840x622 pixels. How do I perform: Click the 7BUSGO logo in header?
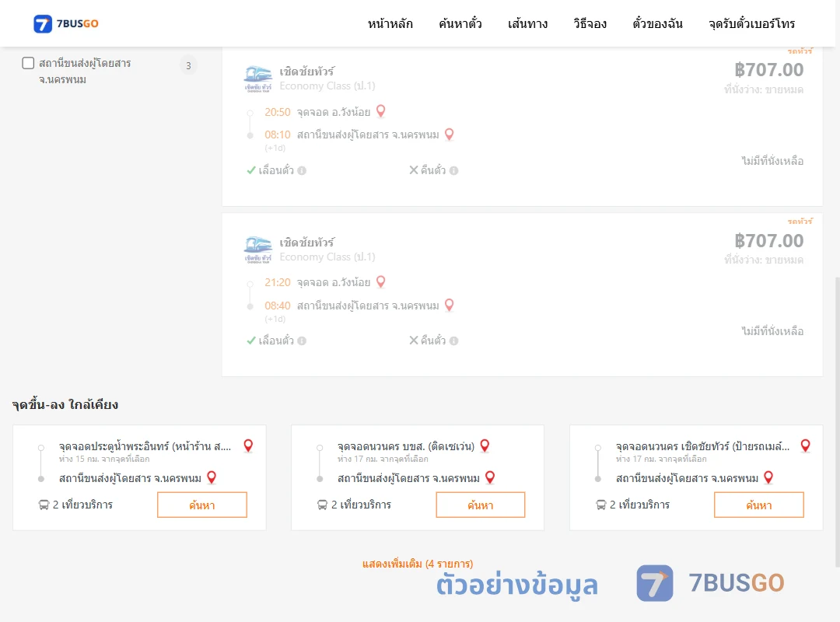(x=66, y=23)
